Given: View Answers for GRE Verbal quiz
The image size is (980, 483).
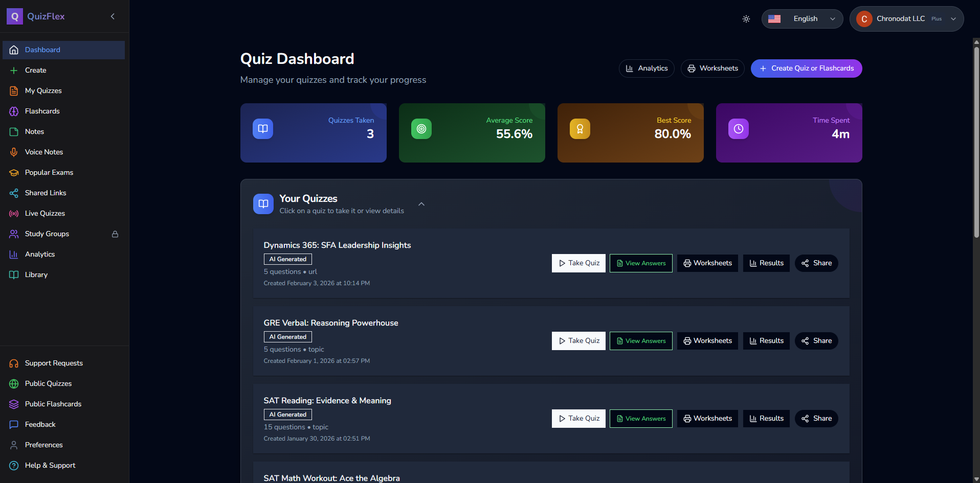Looking at the screenshot, I should click(640, 340).
